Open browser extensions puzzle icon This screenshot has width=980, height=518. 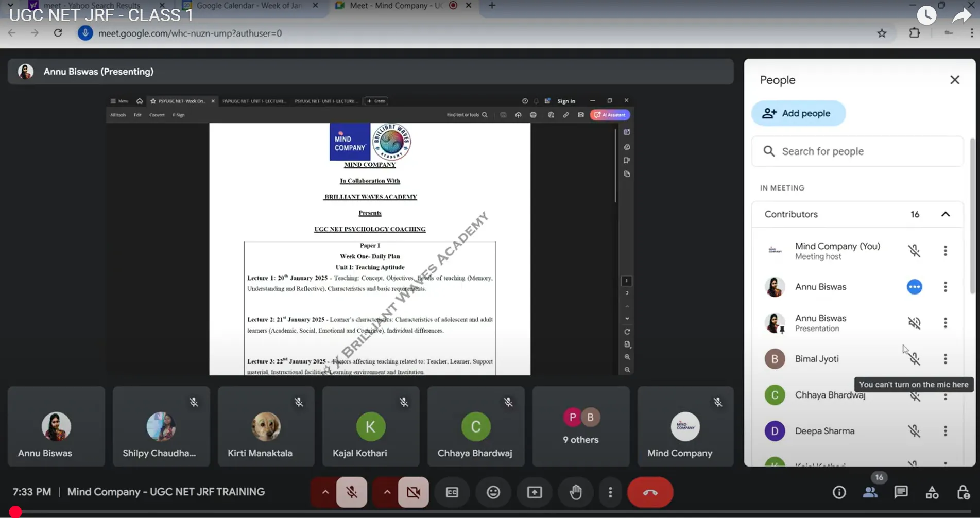[x=914, y=33]
